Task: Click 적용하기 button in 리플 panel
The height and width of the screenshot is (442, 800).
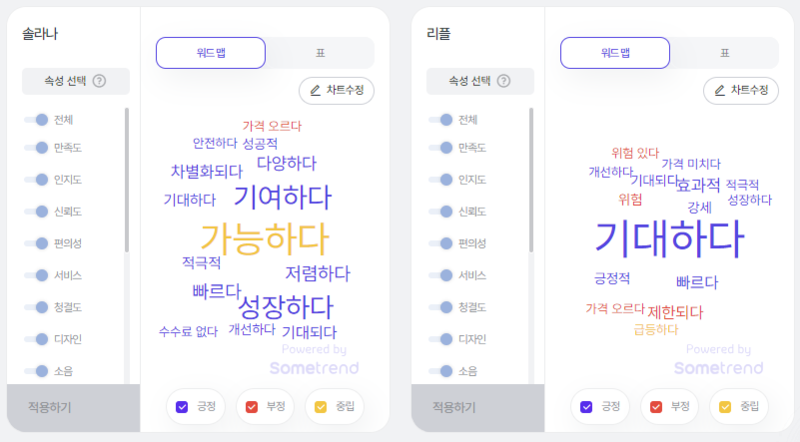Action: (x=478, y=407)
